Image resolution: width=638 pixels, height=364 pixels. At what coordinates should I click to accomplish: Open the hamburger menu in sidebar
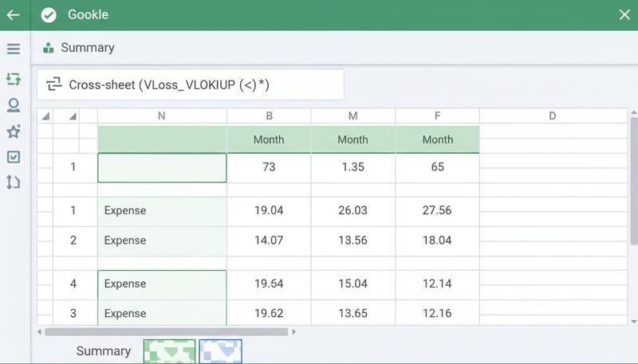click(x=14, y=49)
